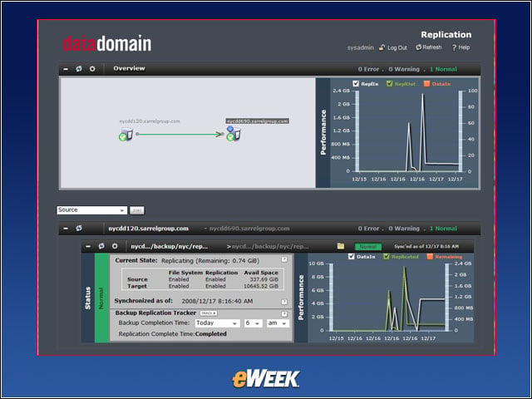Click the 2008/12/17 8:16:40 AM timestamp
The height and width of the screenshot is (399, 532).
pyautogui.click(x=217, y=301)
